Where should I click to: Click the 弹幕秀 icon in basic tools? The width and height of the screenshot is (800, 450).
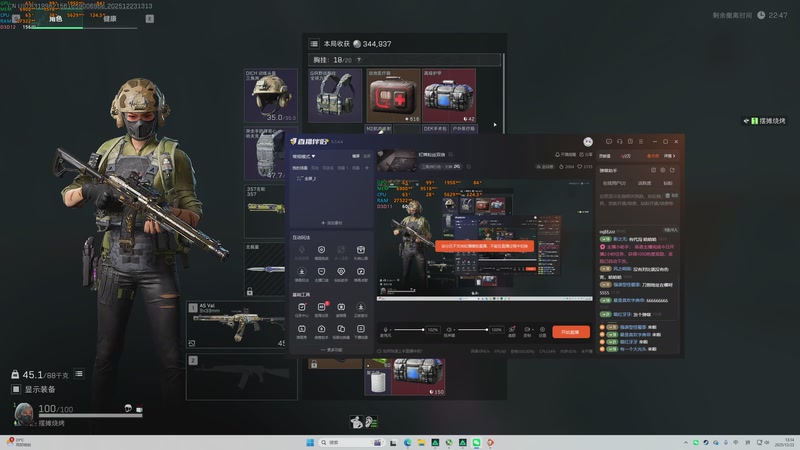point(302,331)
